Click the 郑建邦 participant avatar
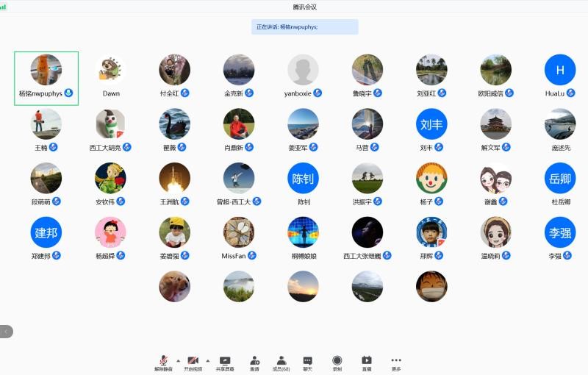The image size is (588, 375). tap(46, 232)
